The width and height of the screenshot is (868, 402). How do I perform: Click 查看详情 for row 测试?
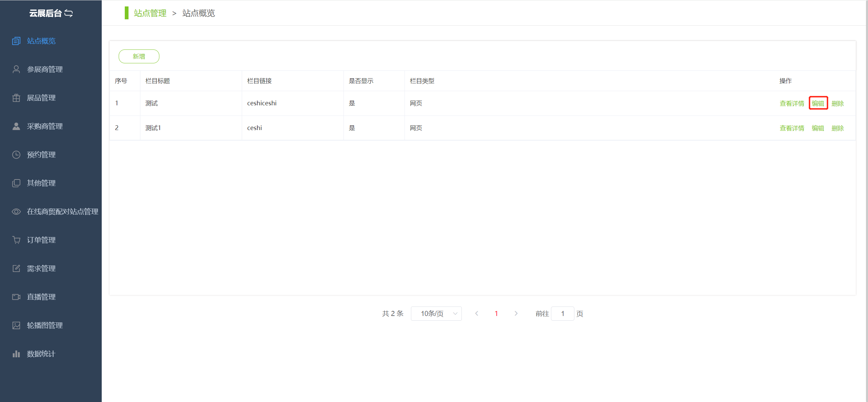coord(792,103)
